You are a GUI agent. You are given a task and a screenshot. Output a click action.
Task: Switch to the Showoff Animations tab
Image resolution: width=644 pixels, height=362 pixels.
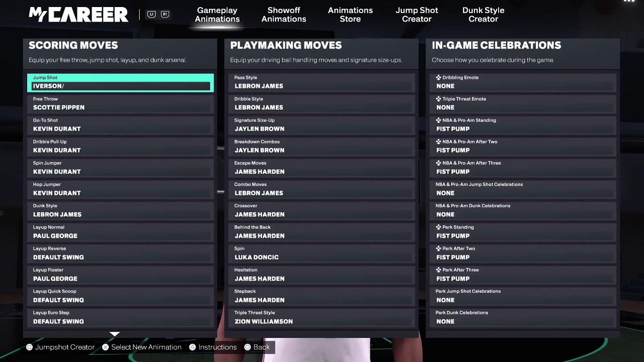(284, 15)
